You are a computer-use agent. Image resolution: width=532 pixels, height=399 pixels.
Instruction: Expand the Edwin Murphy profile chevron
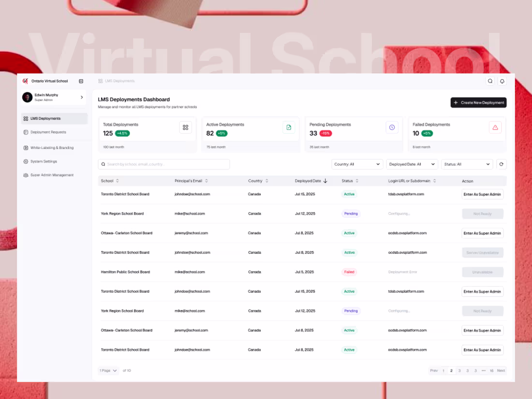[82, 97]
